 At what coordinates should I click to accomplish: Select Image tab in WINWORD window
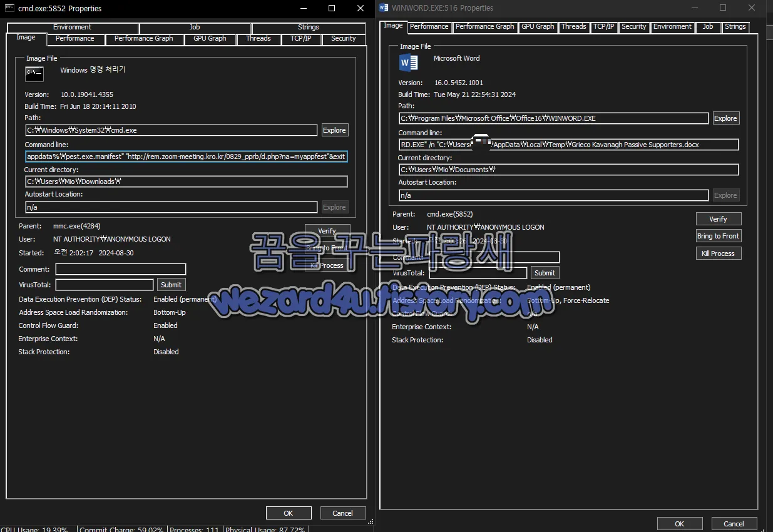coord(393,26)
